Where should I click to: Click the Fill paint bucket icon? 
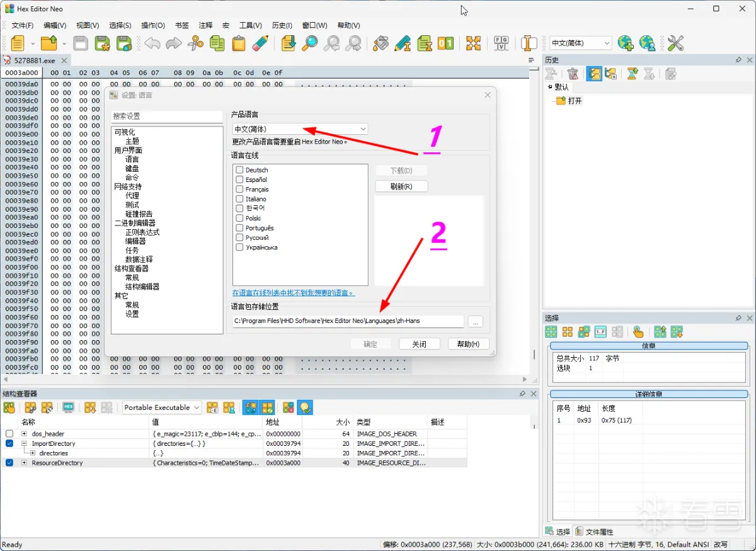pos(381,43)
